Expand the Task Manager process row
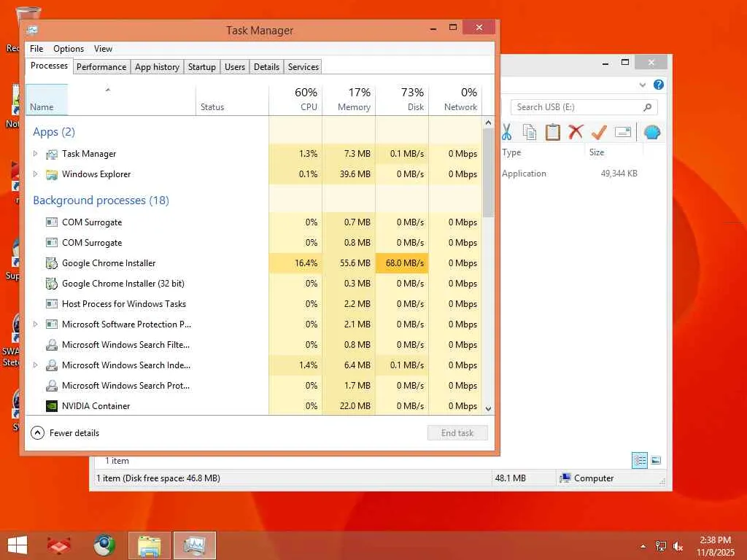The image size is (747, 560). pos(35,153)
